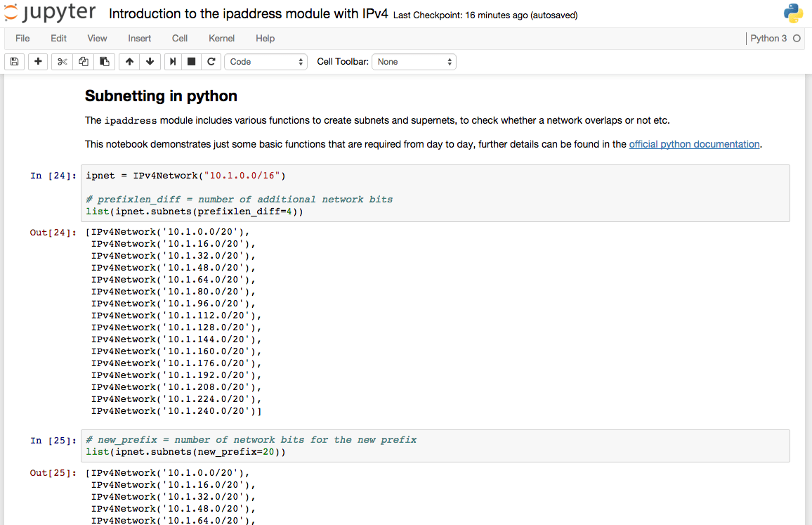Move the selected cell down
The height and width of the screenshot is (525, 812).
point(150,61)
